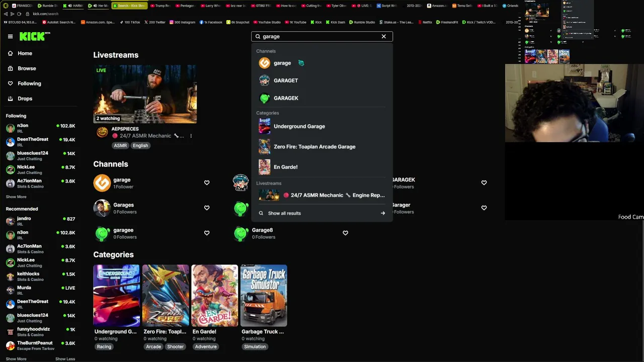Choose the En Garde! category suggestion
The image size is (644, 362).
pos(322,167)
